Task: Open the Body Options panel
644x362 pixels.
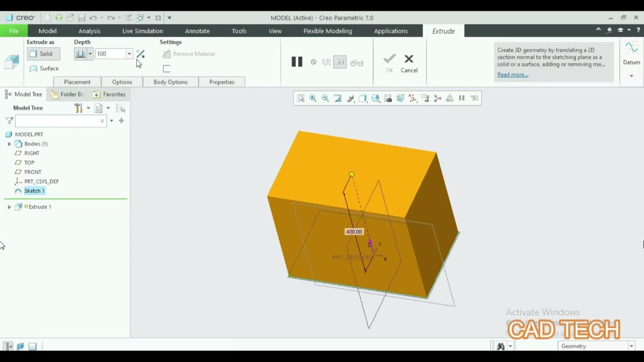Action: pyautogui.click(x=171, y=82)
